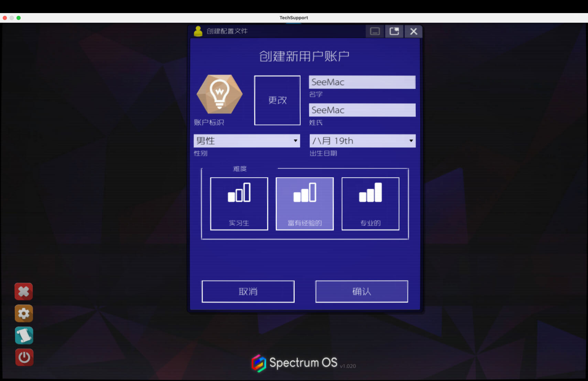588x381 pixels.
Task: Click the red X icon in sidebar
Action: point(24,292)
